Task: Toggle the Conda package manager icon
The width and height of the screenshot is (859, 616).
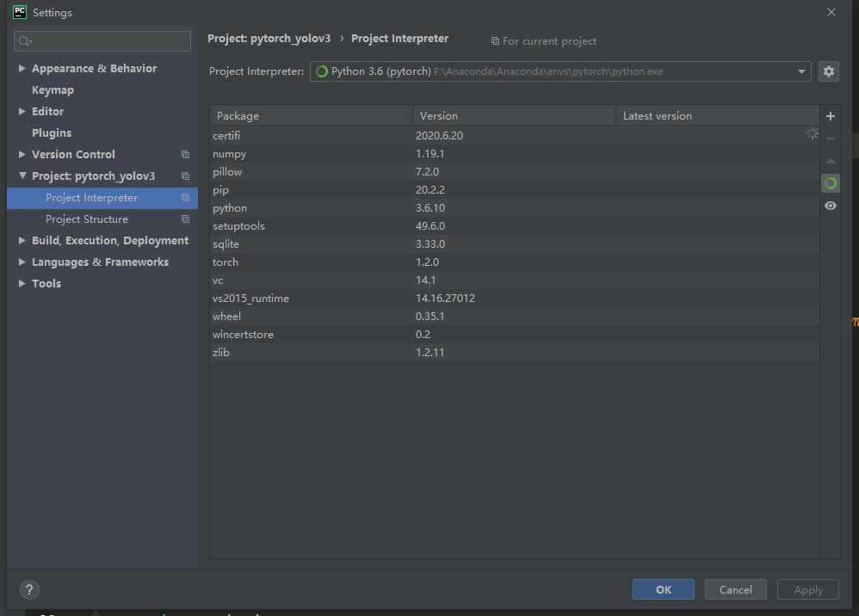Action: [831, 183]
